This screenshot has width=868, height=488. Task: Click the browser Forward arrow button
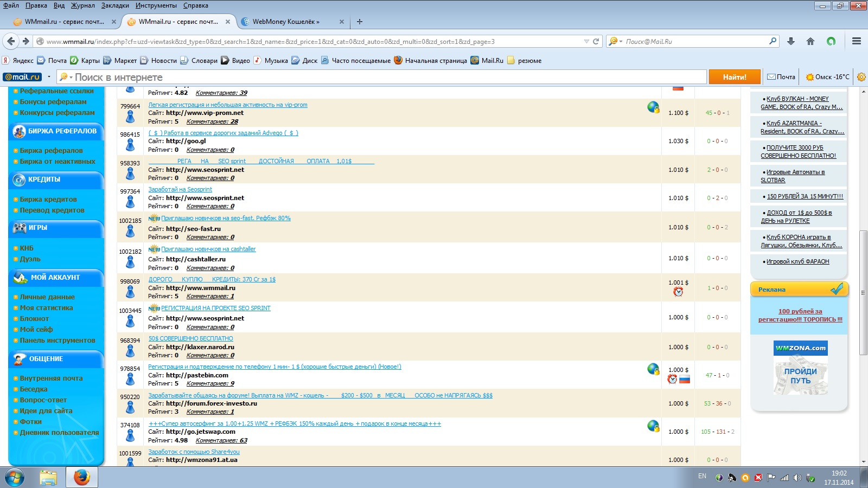(x=25, y=41)
